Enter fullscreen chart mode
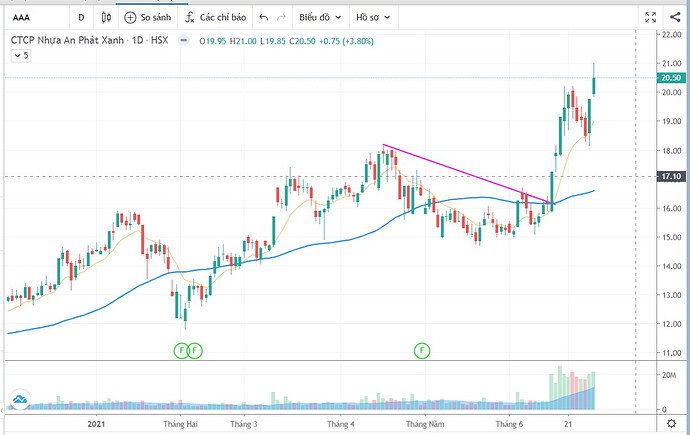Screen dimensions: 690x435 pos(650,18)
